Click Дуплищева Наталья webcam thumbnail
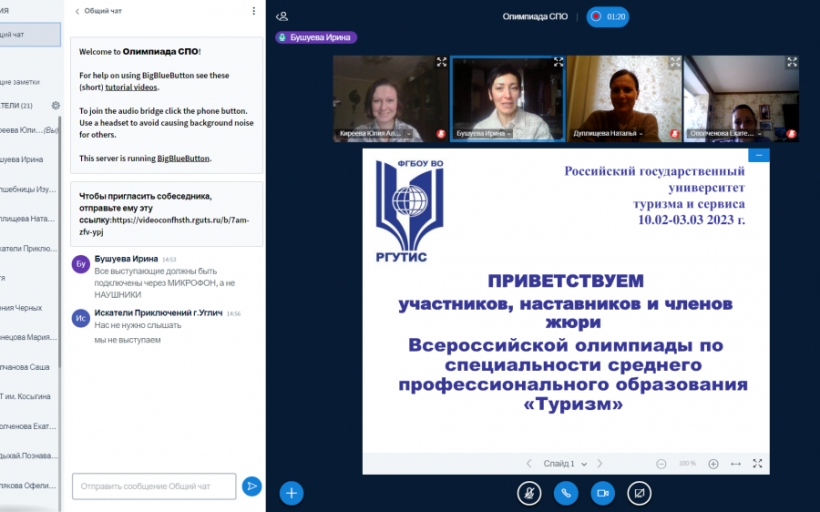 pyautogui.click(x=624, y=99)
